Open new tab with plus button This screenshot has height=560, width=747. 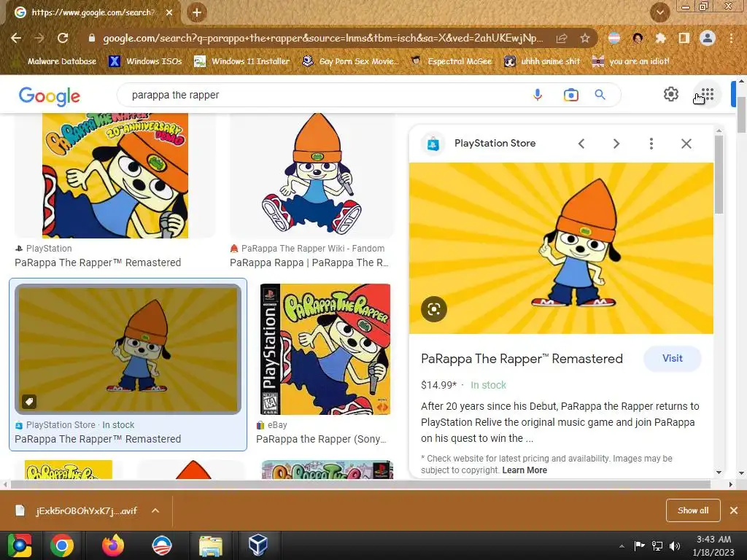click(197, 12)
